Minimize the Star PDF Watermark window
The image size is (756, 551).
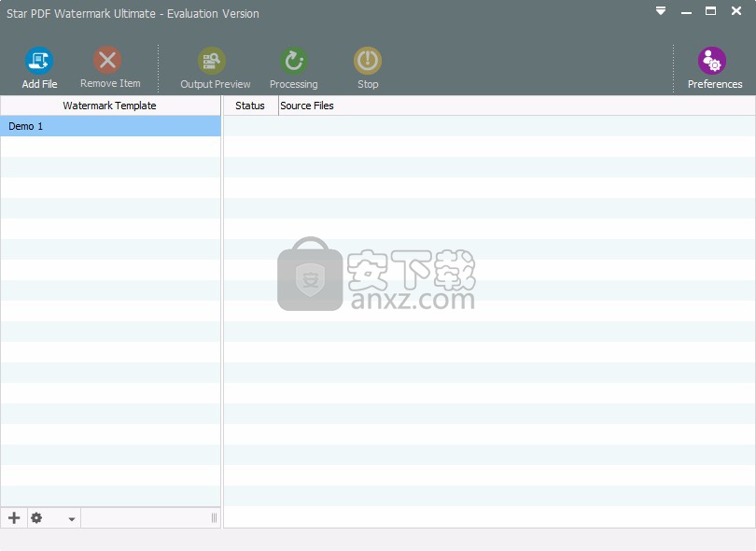tap(686, 11)
